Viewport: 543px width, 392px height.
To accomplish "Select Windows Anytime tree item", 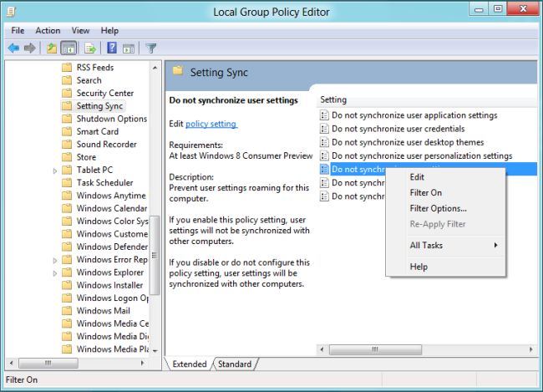I will pyautogui.click(x=111, y=196).
